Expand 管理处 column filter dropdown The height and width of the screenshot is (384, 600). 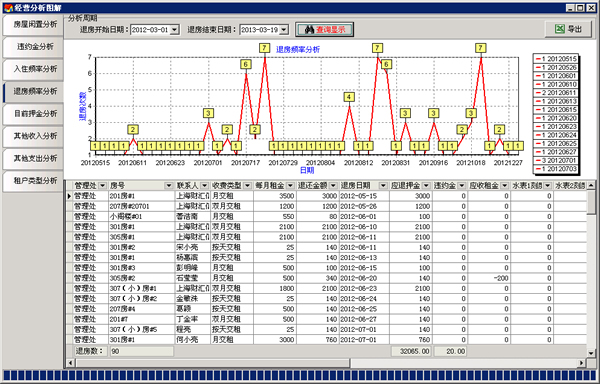[x=102, y=185]
